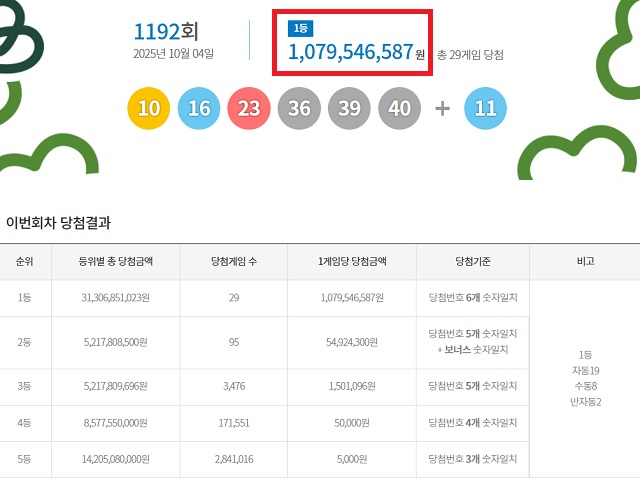The width and height of the screenshot is (640, 478).
Task: Click the yellow number 10 ball
Action: point(148,108)
